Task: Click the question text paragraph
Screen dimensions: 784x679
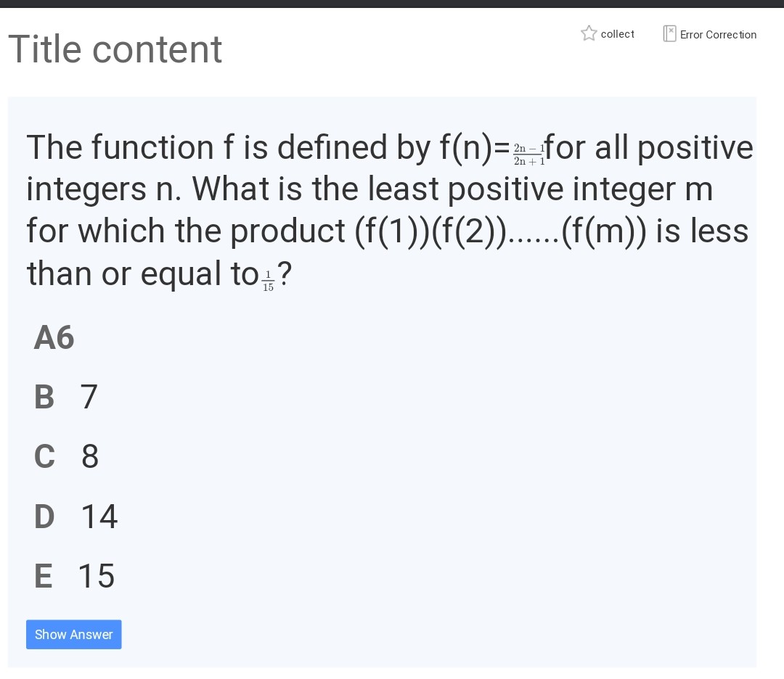Action: click(x=390, y=211)
